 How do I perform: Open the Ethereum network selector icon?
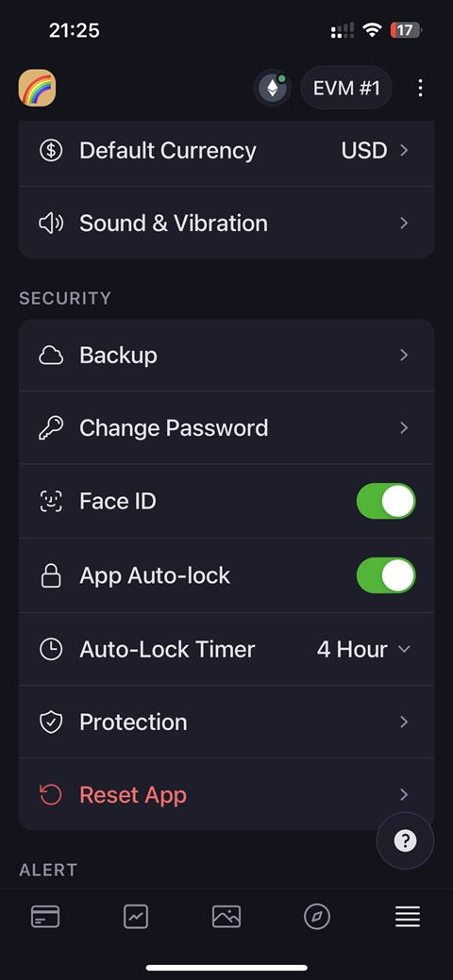[272, 88]
